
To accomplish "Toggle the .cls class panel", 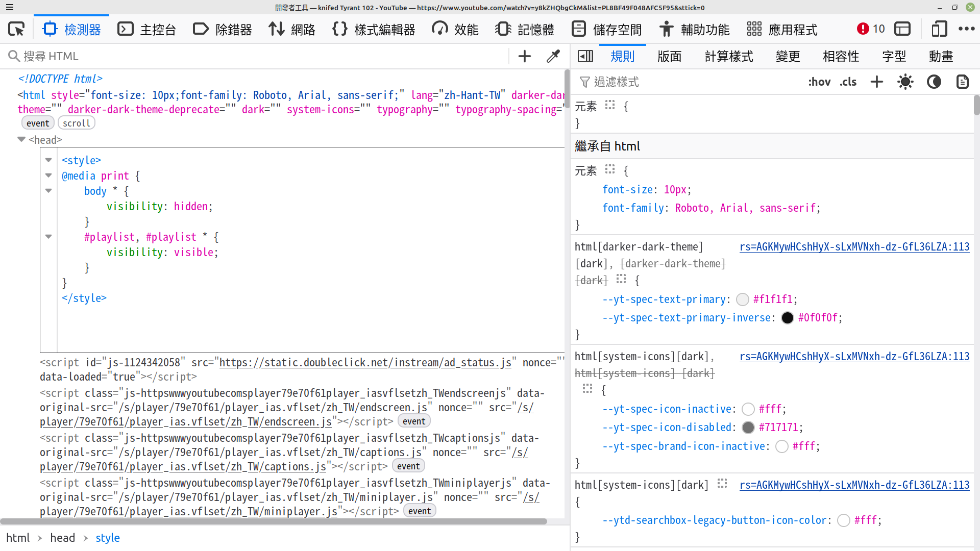I will click(848, 82).
